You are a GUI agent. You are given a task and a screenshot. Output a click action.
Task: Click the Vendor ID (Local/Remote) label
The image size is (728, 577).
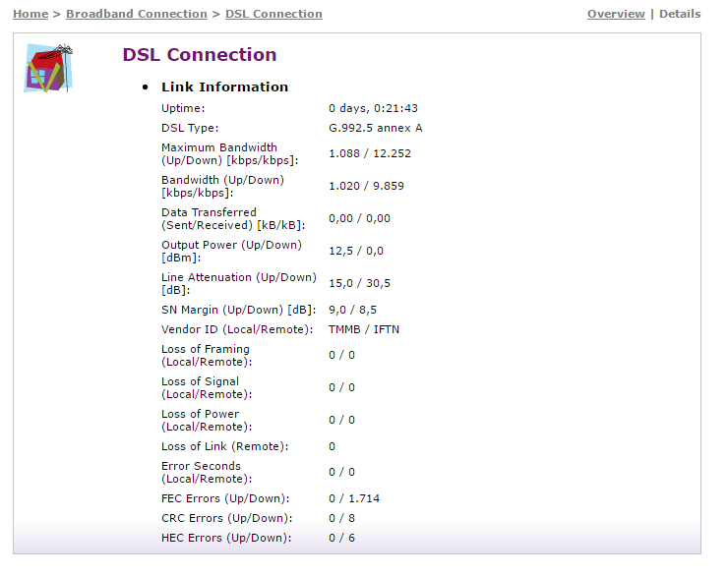point(237,329)
